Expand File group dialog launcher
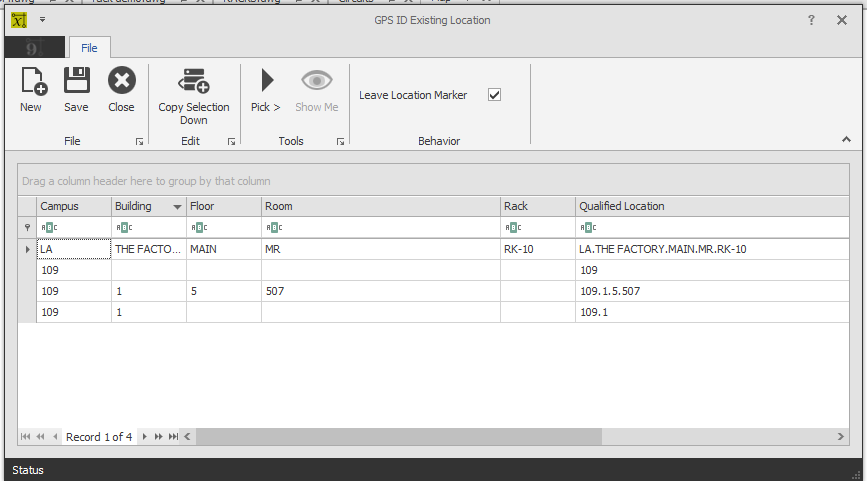Viewport: 867px width, 481px height. pos(139,142)
